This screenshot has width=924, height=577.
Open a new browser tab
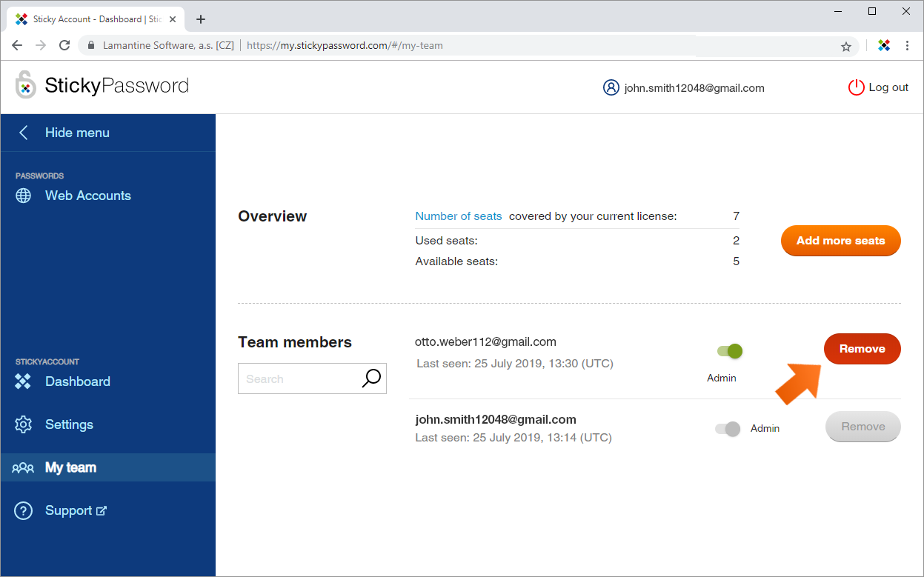coord(201,19)
